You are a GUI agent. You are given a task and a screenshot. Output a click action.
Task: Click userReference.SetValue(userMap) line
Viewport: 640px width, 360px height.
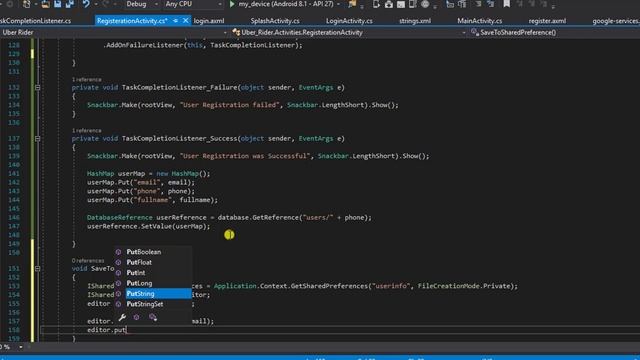click(x=149, y=226)
